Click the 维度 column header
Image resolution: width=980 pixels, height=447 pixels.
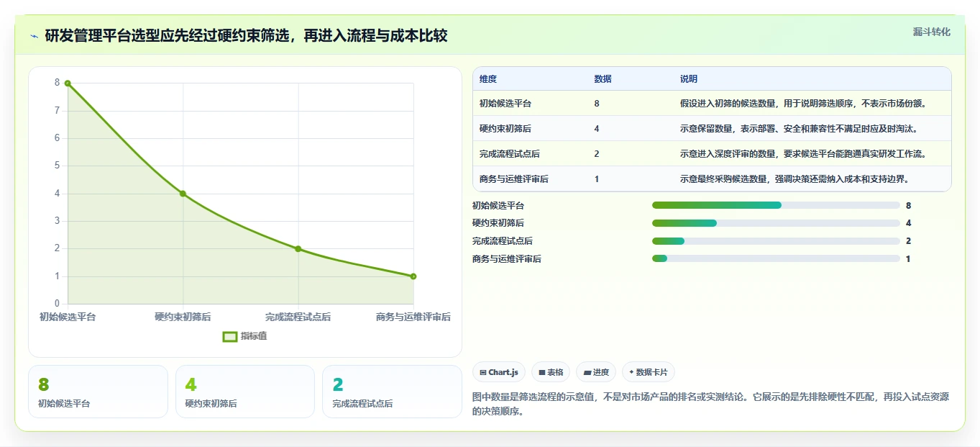tap(488, 79)
